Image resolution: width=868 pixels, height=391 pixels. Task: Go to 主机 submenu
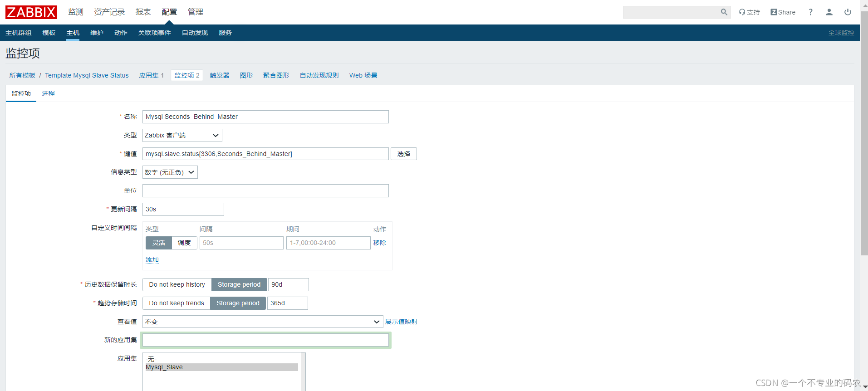tap(73, 33)
